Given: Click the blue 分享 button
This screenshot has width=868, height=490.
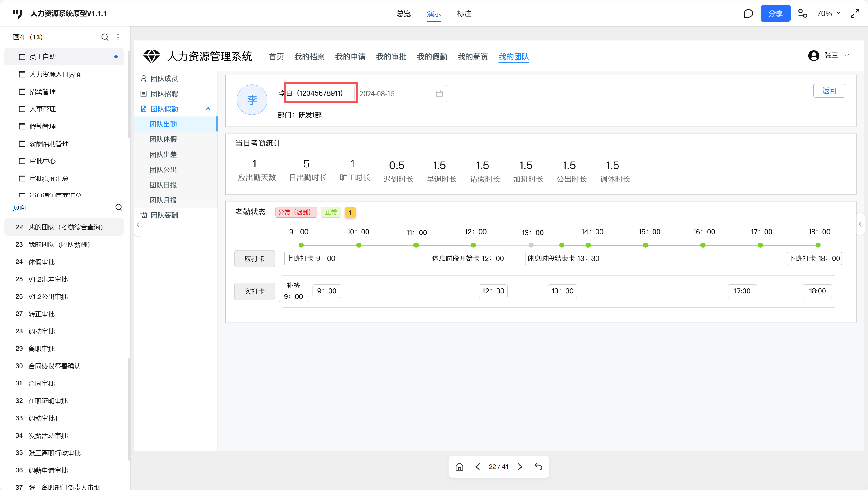Looking at the screenshot, I should [775, 13].
